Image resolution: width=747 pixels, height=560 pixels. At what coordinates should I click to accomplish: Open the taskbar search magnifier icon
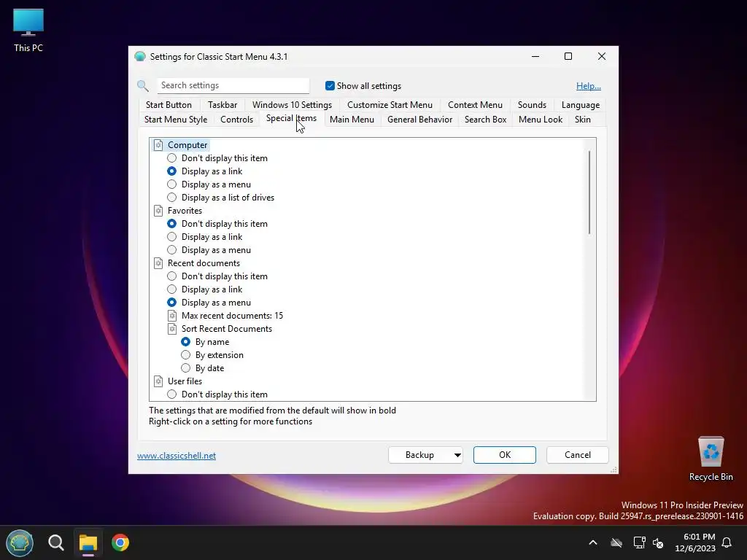coord(55,542)
